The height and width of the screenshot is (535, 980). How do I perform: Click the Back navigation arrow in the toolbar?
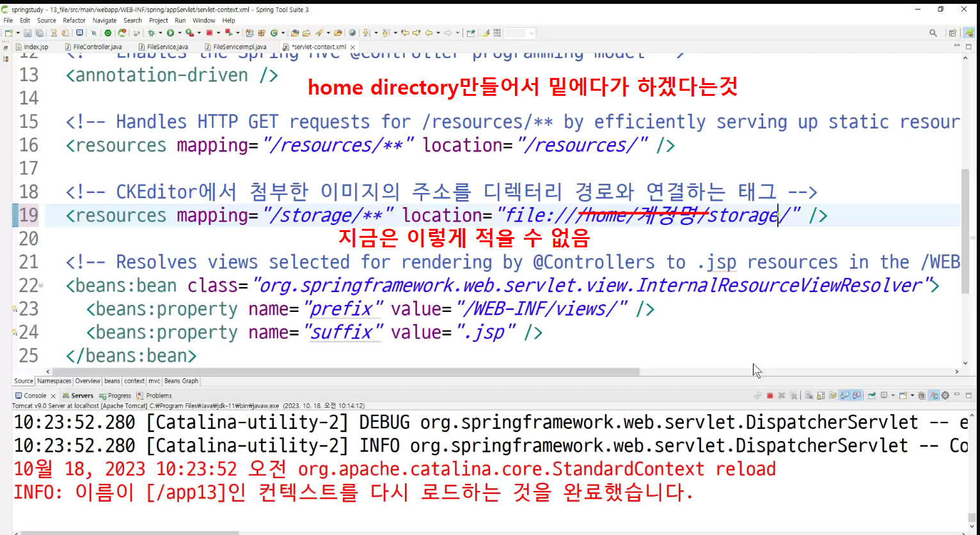point(429,33)
